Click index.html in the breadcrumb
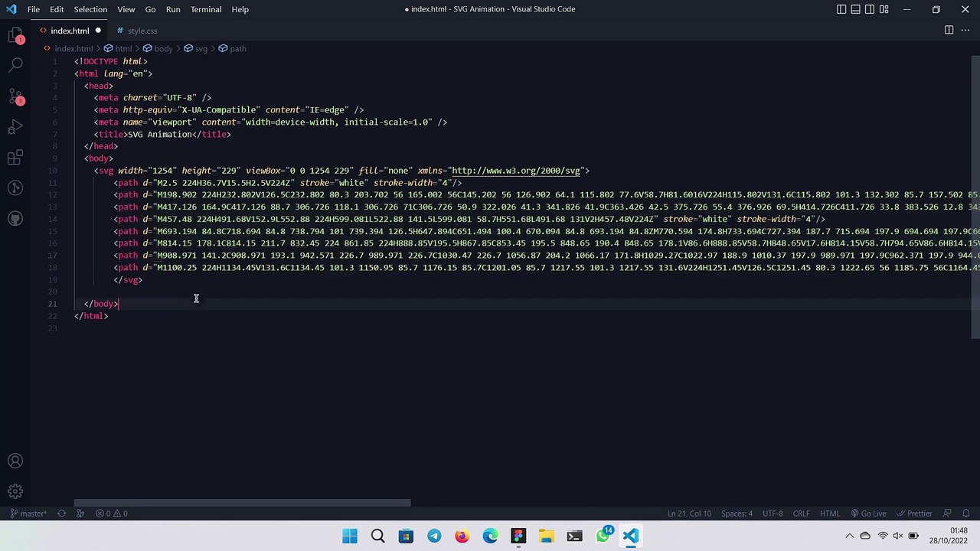The image size is (980, 551). coord(73,48)
